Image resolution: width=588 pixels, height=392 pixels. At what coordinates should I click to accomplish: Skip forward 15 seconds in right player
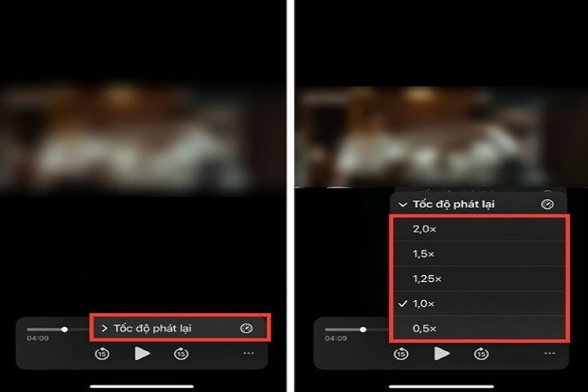(481, 354)
